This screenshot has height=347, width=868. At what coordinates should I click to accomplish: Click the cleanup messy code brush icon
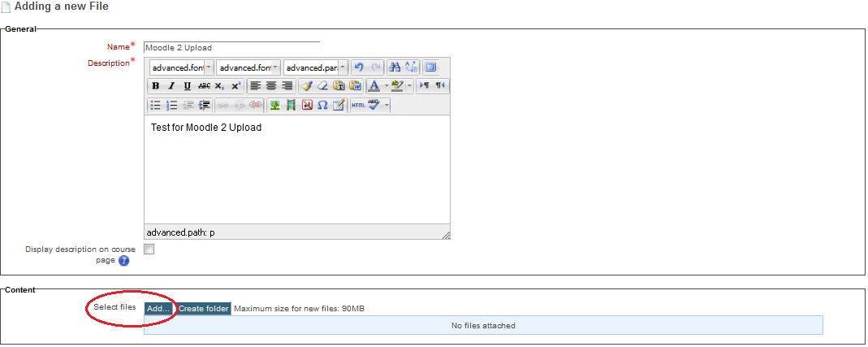coord(307,86)
